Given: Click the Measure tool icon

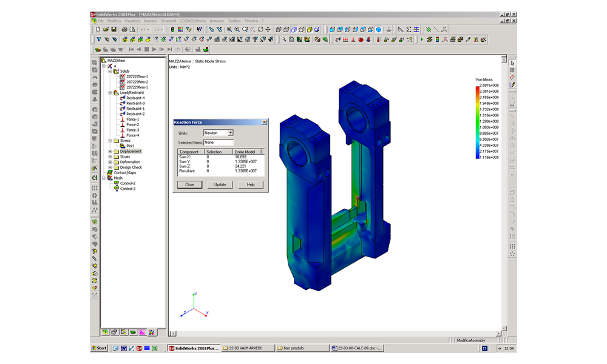Looking at the screenshot, I should click(401, 29).
